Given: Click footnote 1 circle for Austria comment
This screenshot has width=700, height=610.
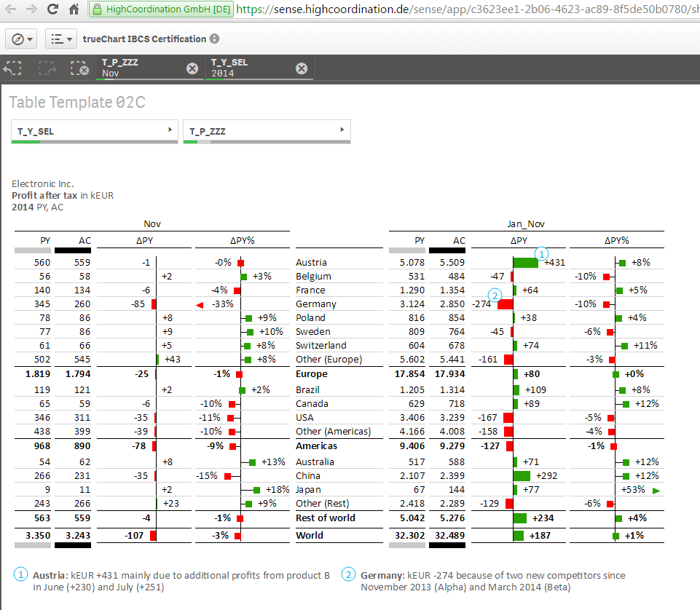Looking at the screenshot, I should tap(20, 574).
